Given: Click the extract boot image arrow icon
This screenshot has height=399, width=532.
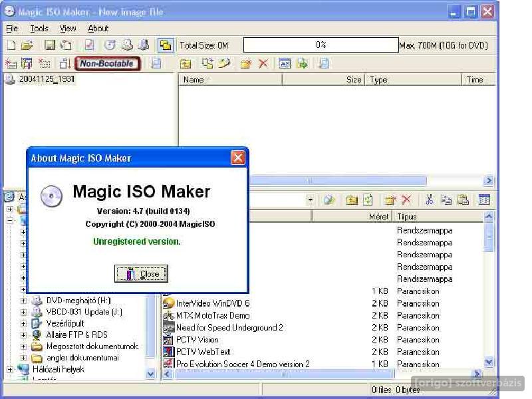Looking at the screenshot, I should 65,63.
